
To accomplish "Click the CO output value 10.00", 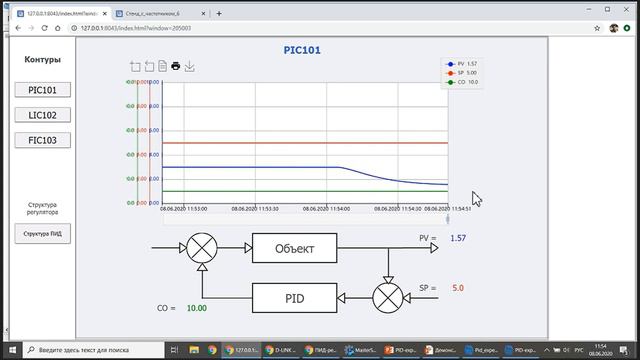I will [197, 308].
